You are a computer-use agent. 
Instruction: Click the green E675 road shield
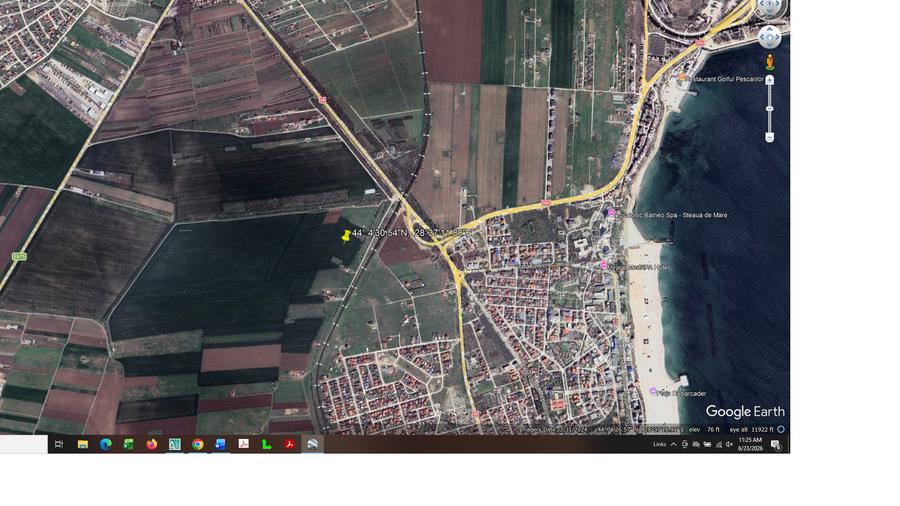click(19, 256)
